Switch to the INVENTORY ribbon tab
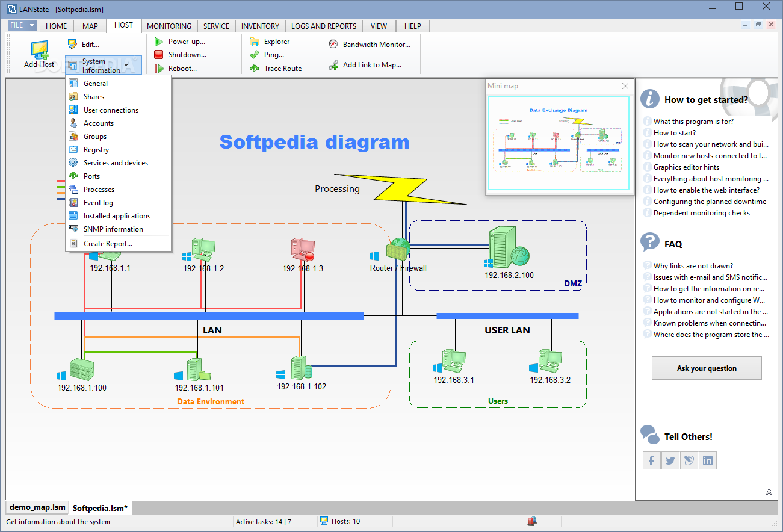Viewport: 783px width, 532px height. coord(261,26)
